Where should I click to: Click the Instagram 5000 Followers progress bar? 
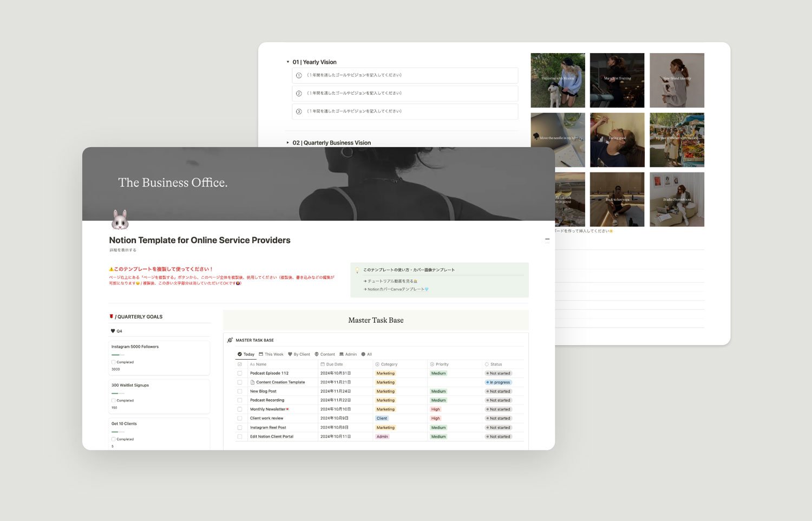coord(118,355)
